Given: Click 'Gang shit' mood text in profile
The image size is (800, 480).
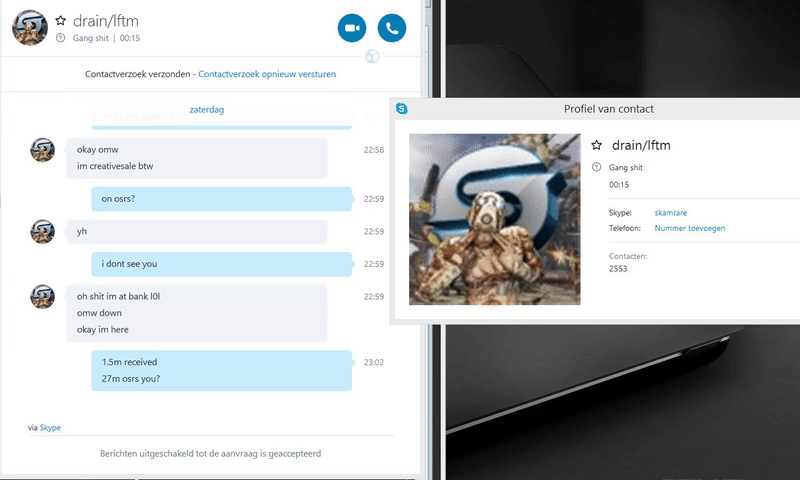Looking at the screenshot, I should click(626, 167).
